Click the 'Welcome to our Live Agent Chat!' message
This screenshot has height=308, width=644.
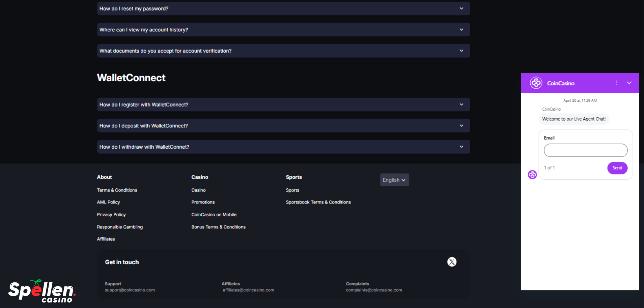(x=574, y=119)
